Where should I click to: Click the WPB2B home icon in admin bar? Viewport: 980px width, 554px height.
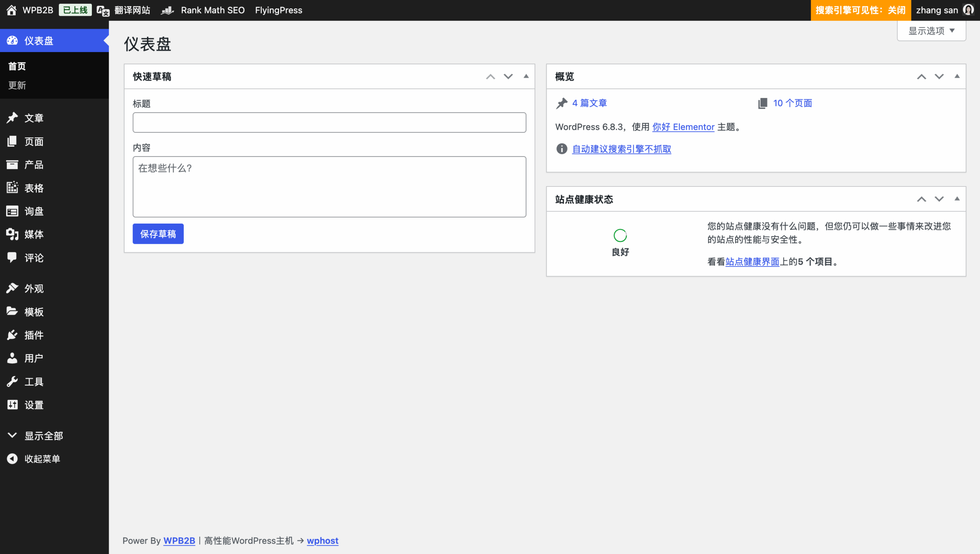(x=11, y=10)
